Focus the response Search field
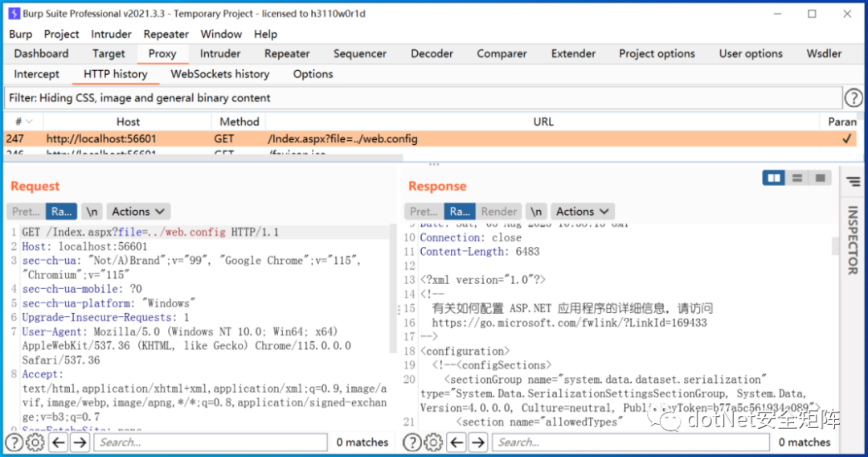The height and width of the screenshot is (457, 868). point(631,442)
